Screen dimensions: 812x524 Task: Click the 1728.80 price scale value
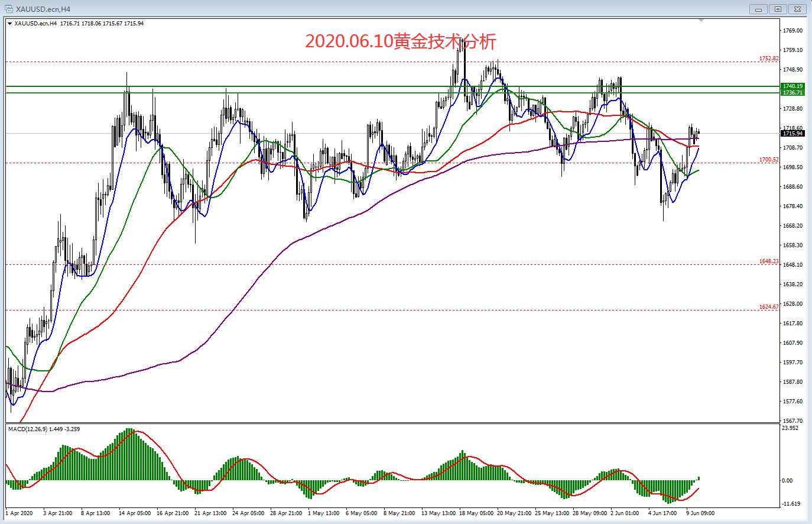click(792, 109)
